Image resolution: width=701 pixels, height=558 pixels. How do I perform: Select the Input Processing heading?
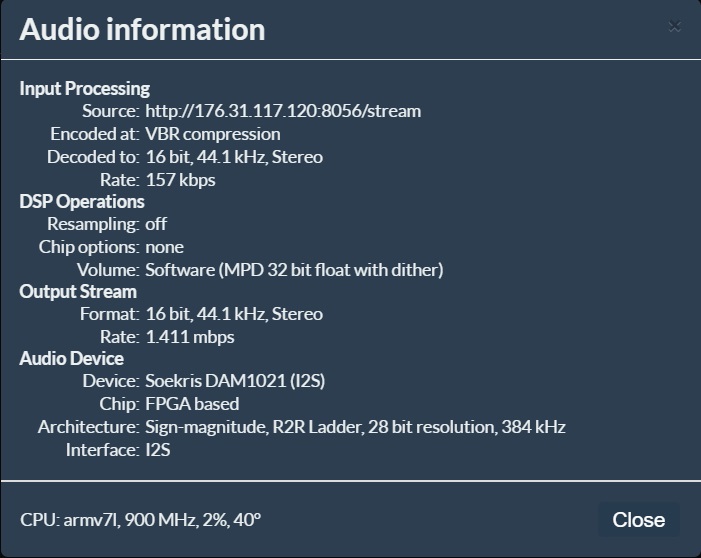(84, 89)
